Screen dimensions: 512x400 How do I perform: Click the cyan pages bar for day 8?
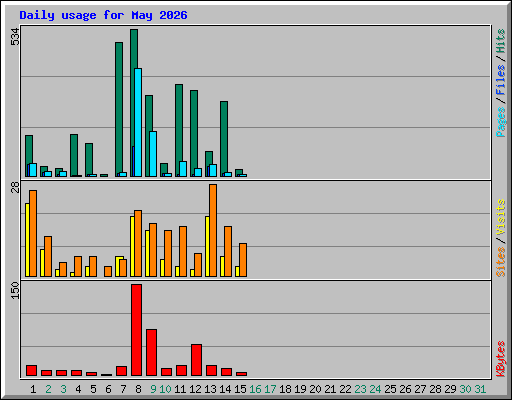138,122
